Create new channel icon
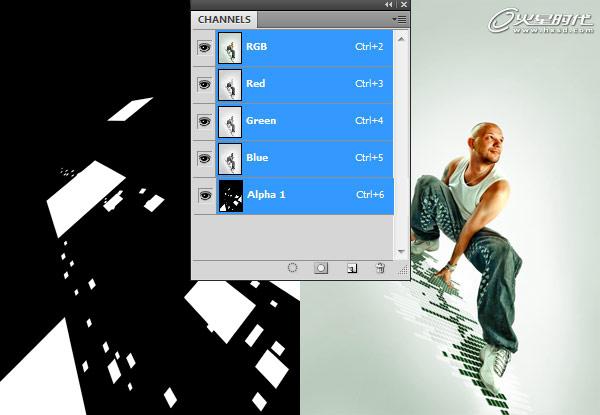 352,268
